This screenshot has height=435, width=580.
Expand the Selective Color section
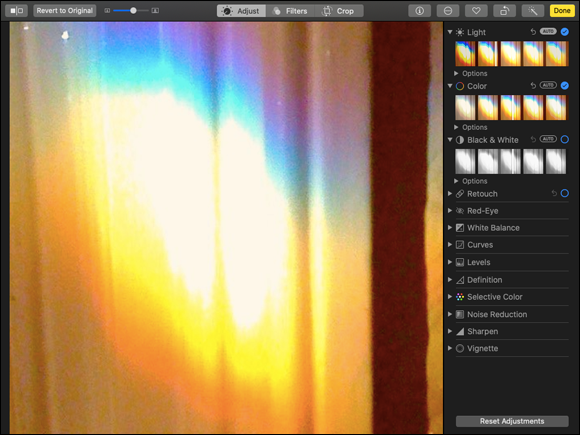[450, 297]
